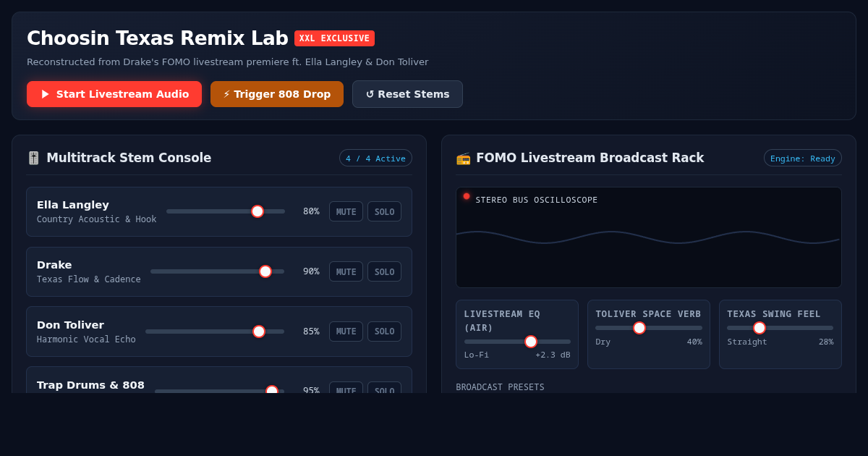Mute the Ella Langley stem
868x456 pixels.
point(346,211)
